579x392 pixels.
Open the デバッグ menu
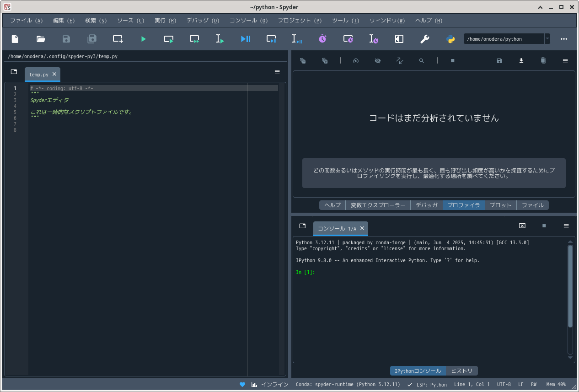tap(203, 21)
